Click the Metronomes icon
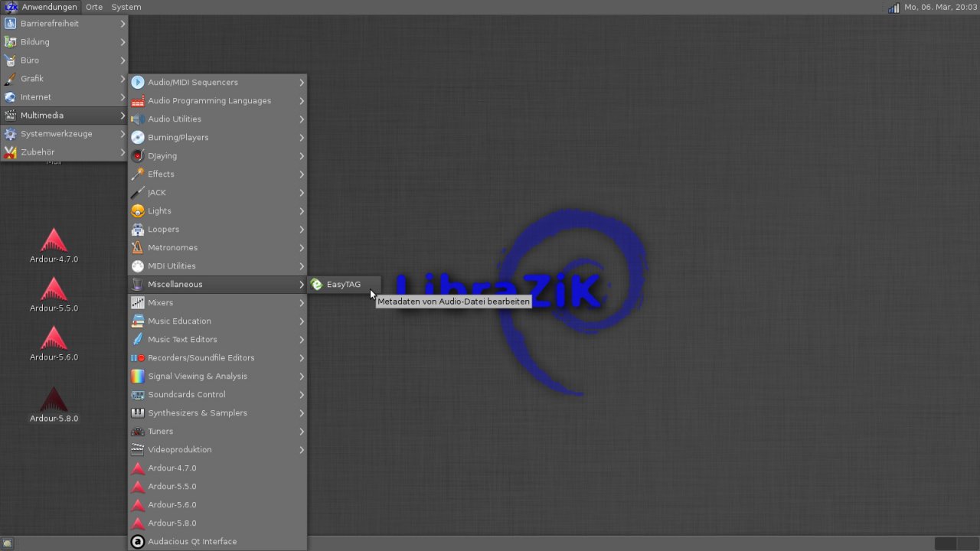 pos(138,247)
